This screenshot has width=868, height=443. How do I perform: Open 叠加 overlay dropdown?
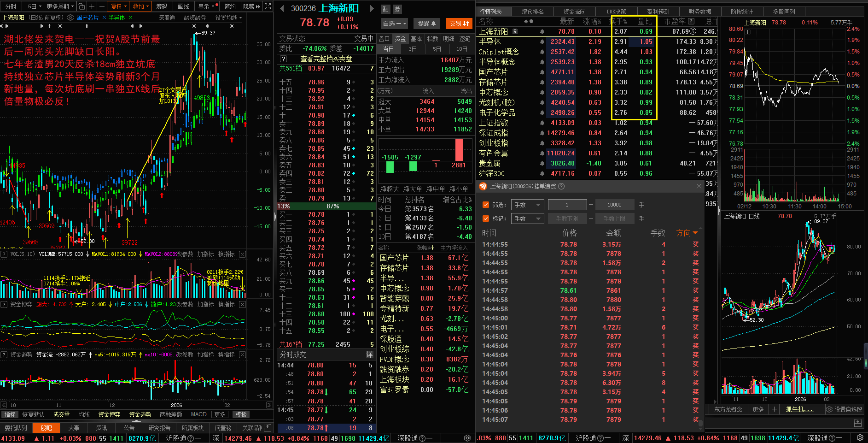click(140, 6)
